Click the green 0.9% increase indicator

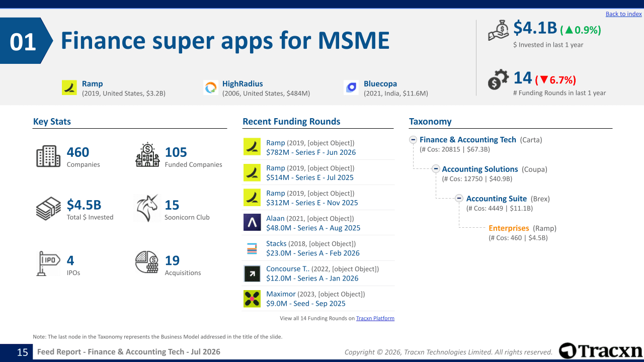[581, 30]
